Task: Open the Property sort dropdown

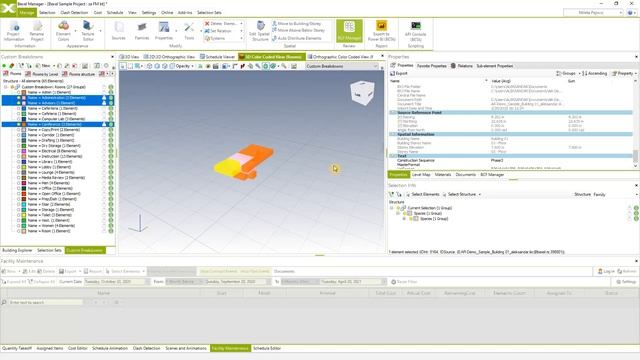Action: click(x=624, y=73)
